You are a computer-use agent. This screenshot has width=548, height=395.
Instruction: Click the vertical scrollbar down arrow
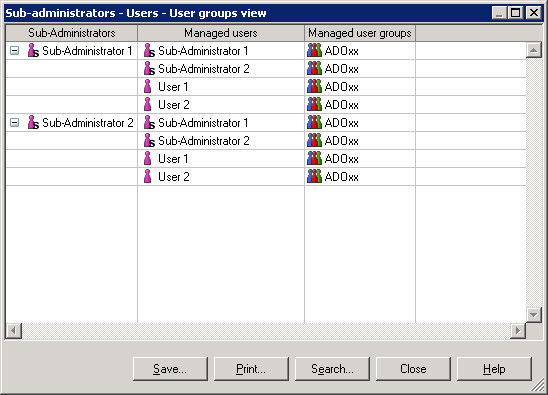click(534, 315)
